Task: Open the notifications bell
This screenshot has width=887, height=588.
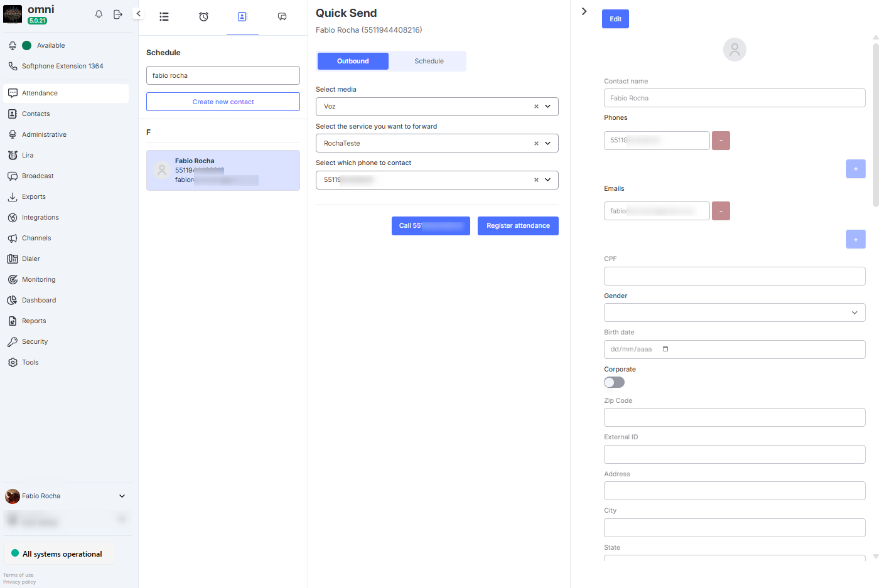Action: point(99,14)
